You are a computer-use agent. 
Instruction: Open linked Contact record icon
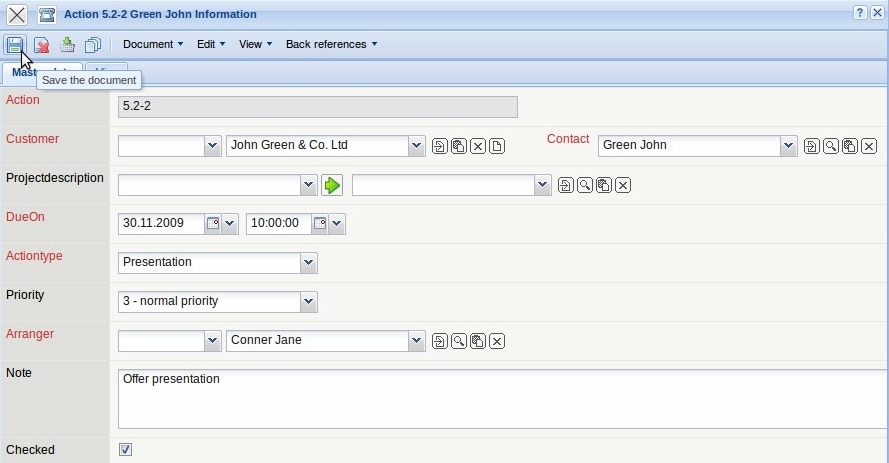click(x=811, y=146)
